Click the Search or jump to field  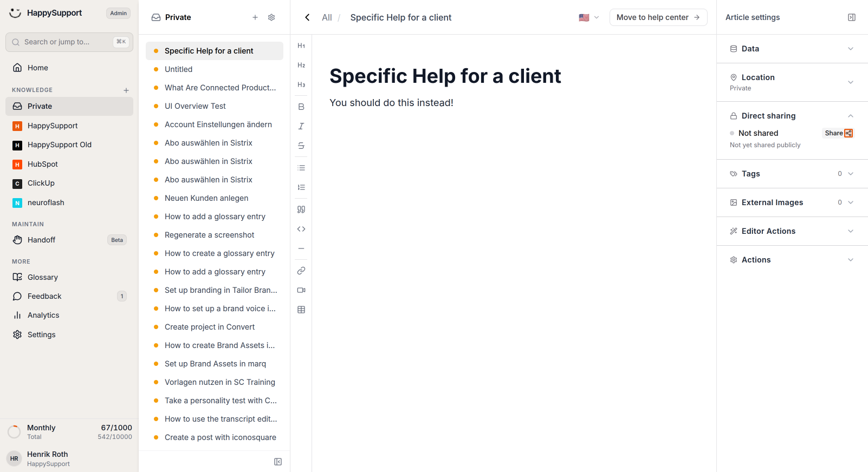69,42
